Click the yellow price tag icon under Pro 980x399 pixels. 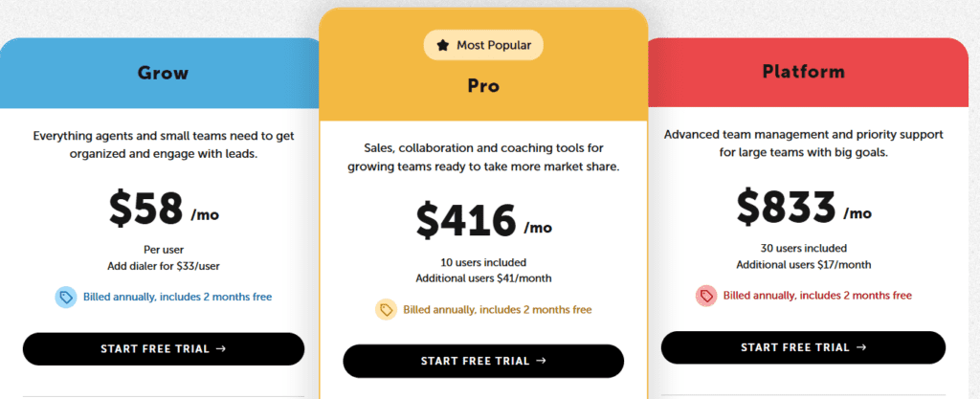386,310
